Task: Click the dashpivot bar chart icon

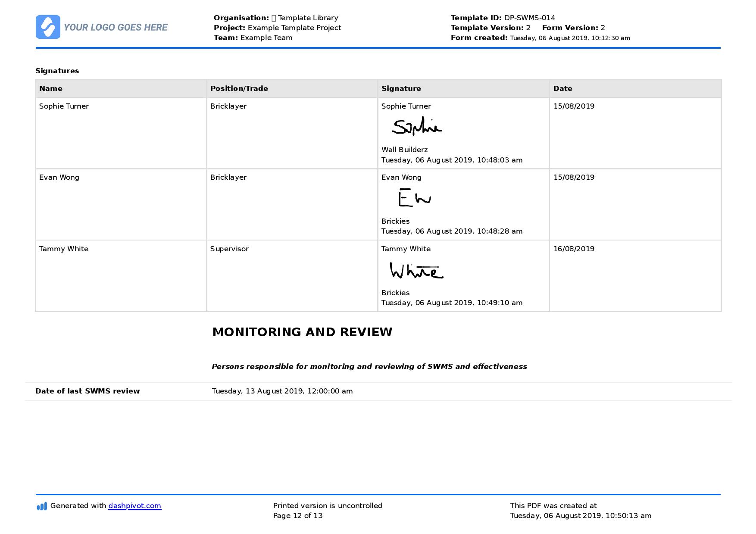Action: (x=42, y=506)
